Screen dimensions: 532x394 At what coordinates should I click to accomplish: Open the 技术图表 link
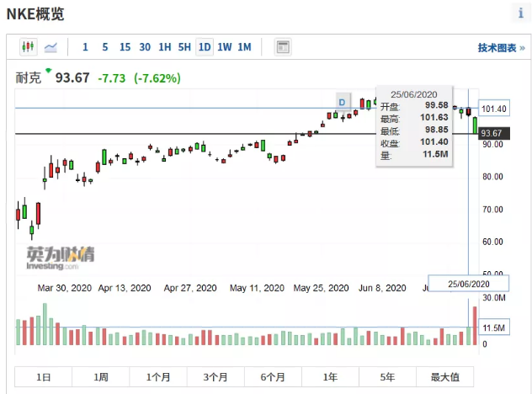(501, 48)
